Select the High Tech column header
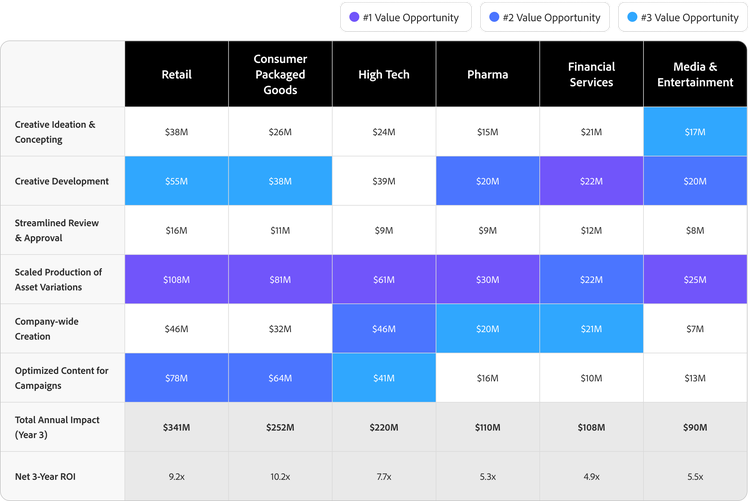Image resolution: width=750 pixels, height=501 pixels. [x=384, y=74]
